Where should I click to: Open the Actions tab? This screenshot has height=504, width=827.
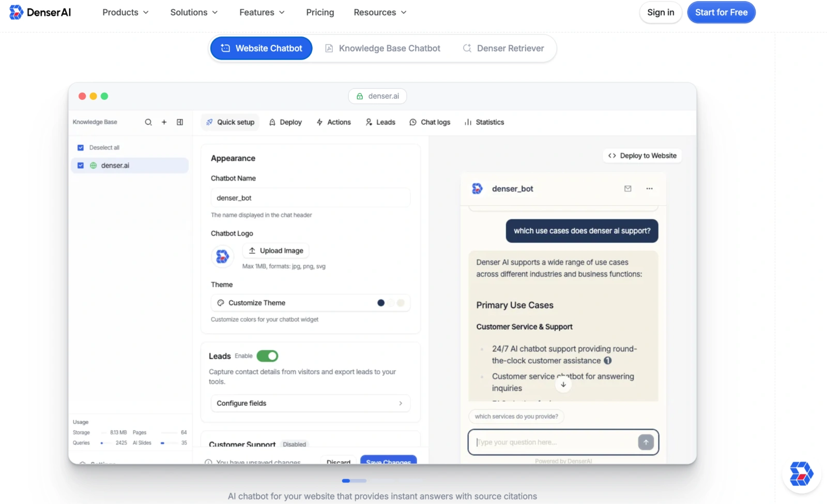tap(333, 123)
